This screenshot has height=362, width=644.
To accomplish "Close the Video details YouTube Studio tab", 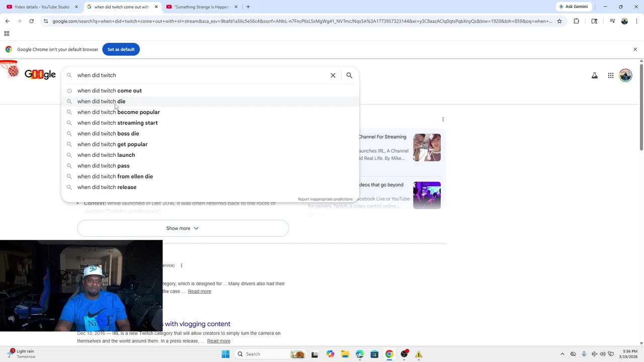I will click(76, 7).
